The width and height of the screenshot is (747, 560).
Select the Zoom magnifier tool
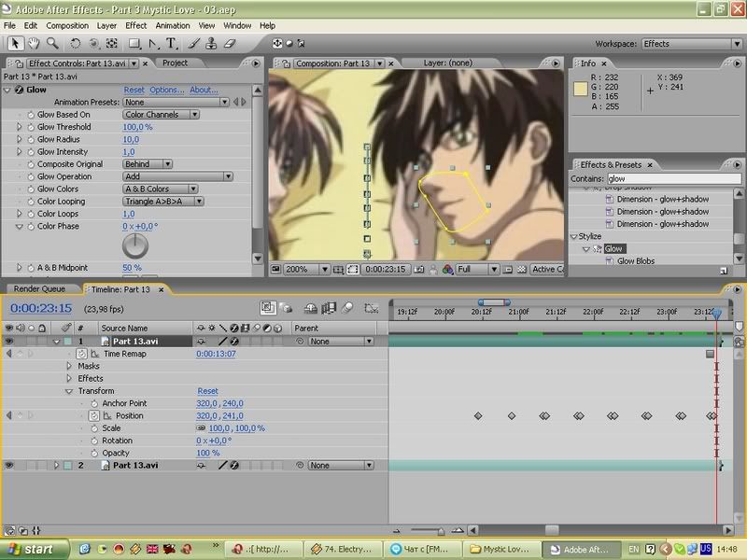pyautogui.click(x=52, y=44)
